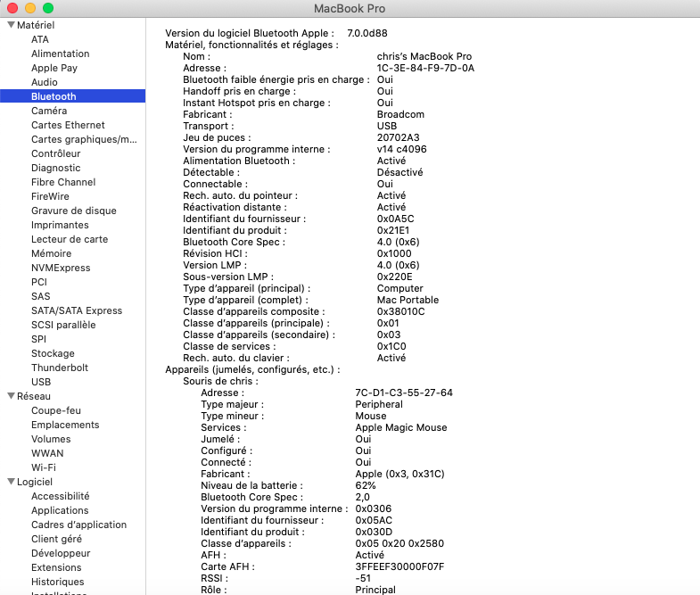This screenshot has height=595, width=700.
Task: Open Applications under Logiciel
Action: tap(60, 510)
